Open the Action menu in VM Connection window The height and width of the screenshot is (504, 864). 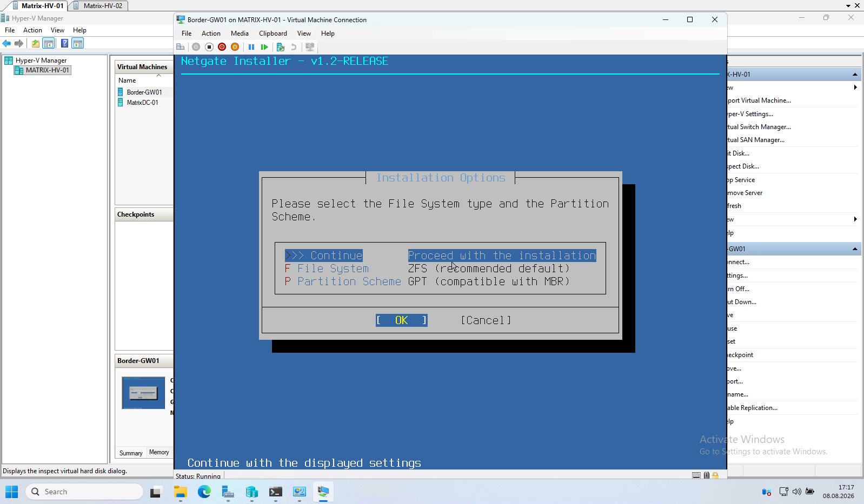[211, 33]
